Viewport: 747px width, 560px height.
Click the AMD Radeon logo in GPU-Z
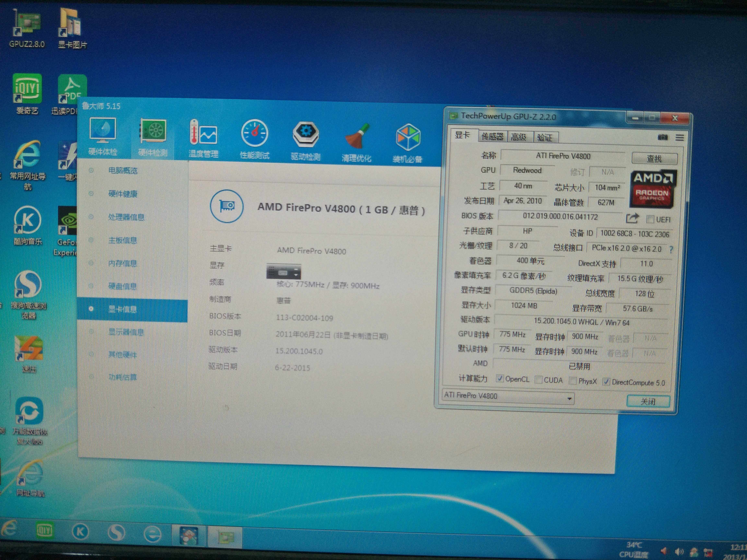[x=653, y=189]
